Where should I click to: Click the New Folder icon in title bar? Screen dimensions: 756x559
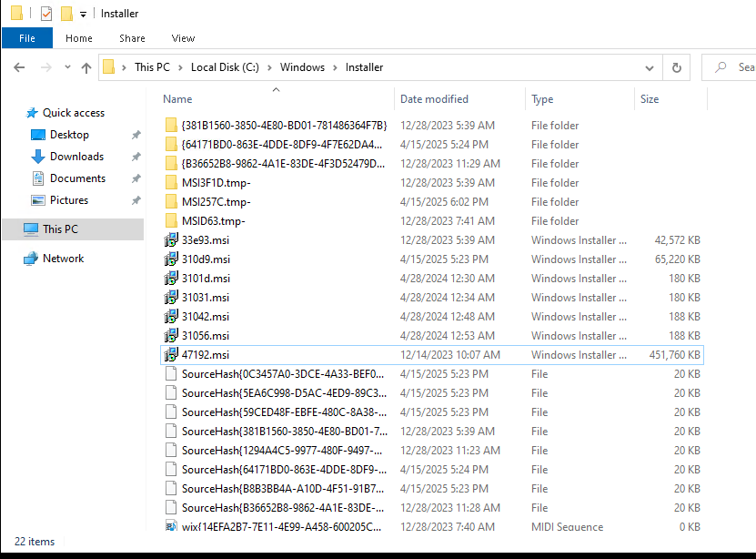point(66,14)
